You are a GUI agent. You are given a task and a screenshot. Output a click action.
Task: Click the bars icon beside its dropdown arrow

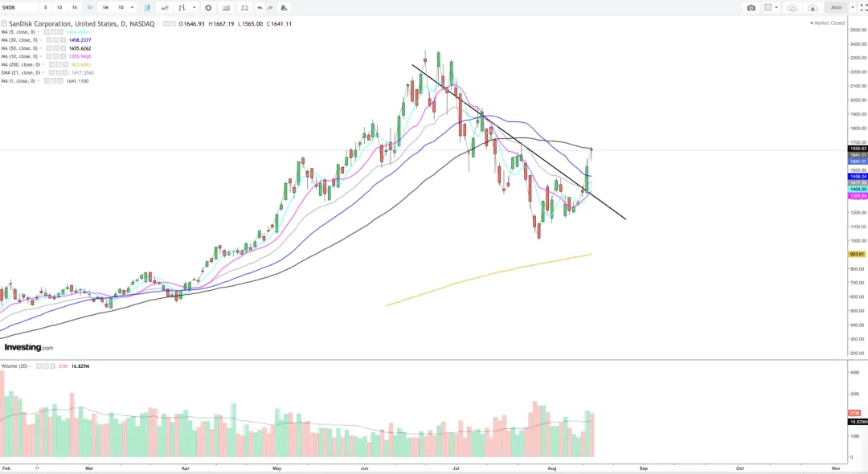[182, 8]
